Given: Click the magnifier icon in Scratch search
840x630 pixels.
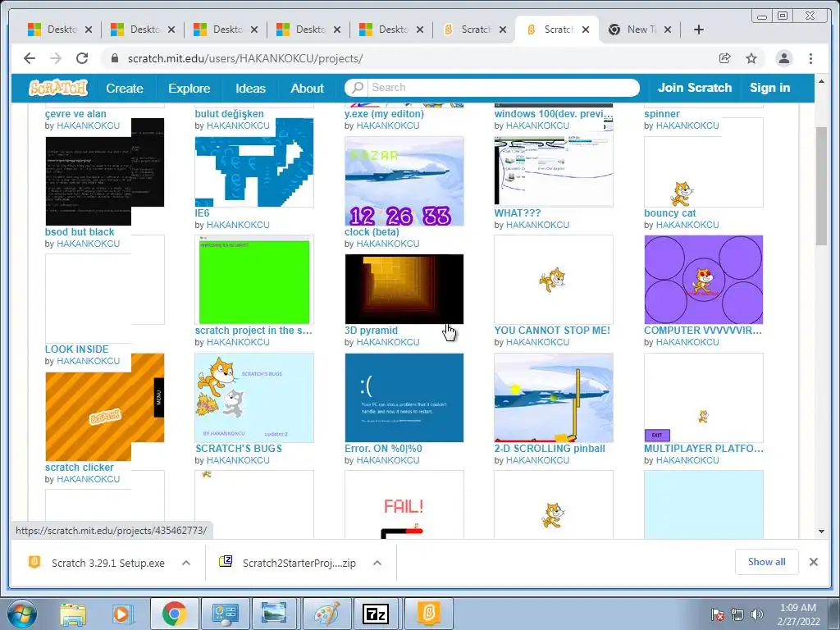Looking at the screenshot, I should coord(358,87).
